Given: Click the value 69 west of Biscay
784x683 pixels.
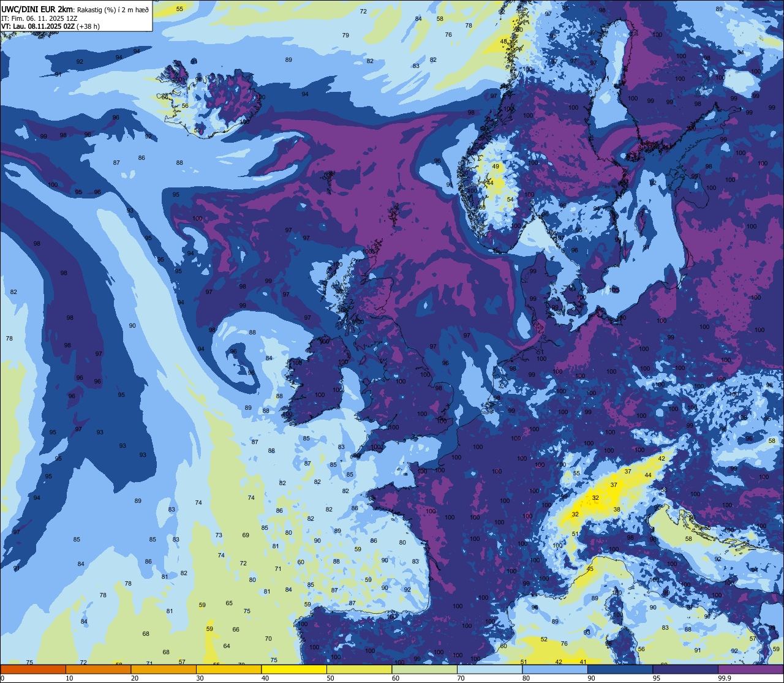Looking at the screenshot, I should [x=246, y=535].
